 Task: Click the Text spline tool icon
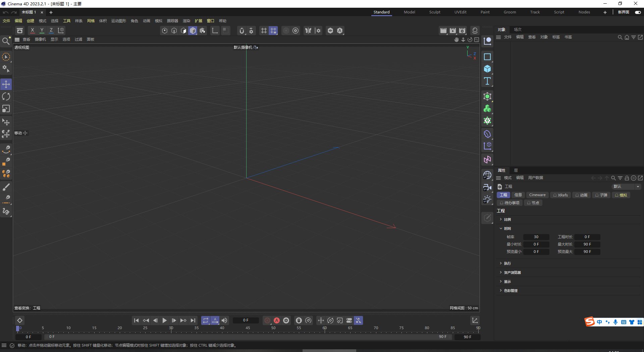(487, 81)
